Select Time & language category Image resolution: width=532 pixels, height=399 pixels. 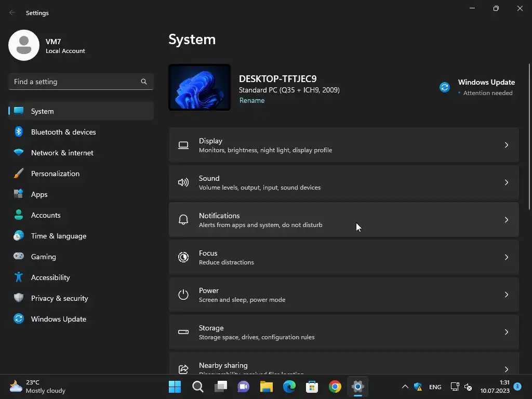(x=81, y=236)
